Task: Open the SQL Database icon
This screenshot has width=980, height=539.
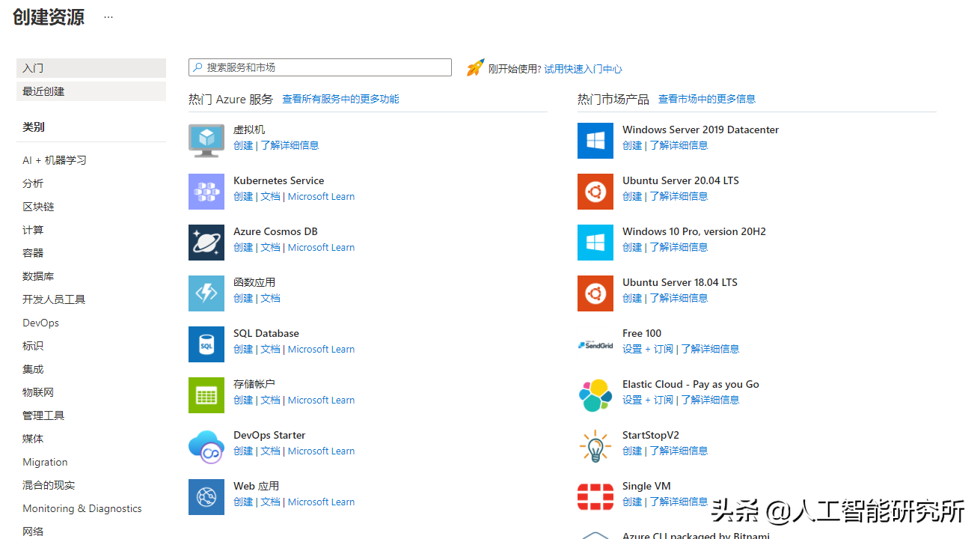Action: (206, 344)
